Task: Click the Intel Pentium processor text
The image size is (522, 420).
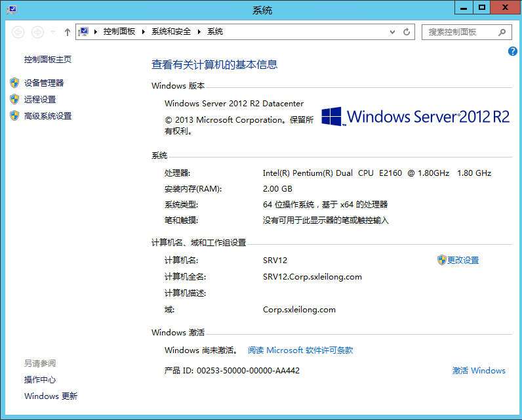Action: [x=377, y=173]
